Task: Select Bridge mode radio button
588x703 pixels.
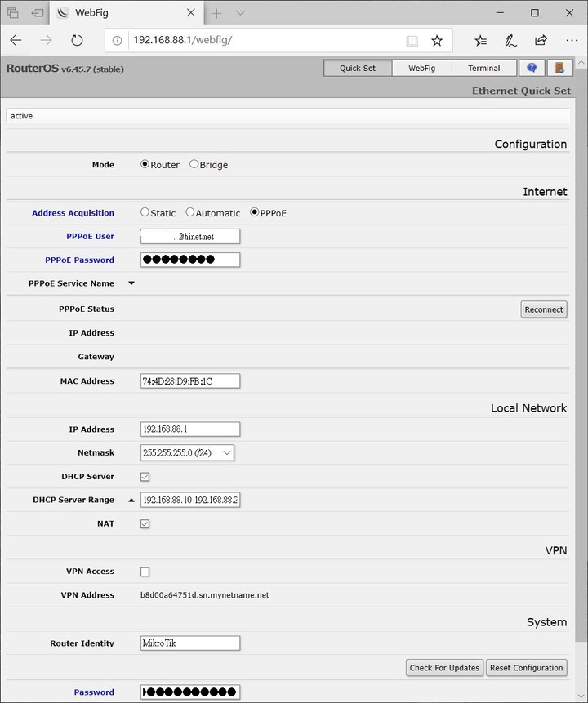Action: [194, 164]
